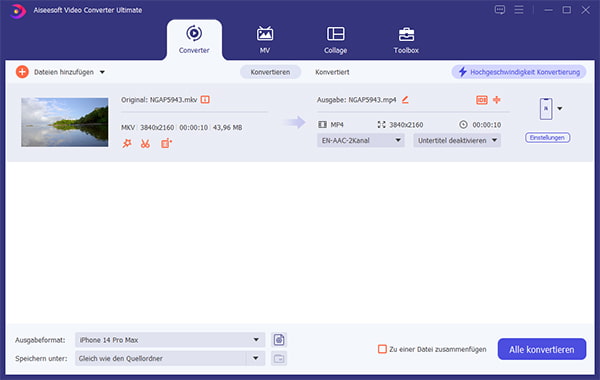The width and height of the screenshot is (600, 380).
Task: Click the Dateien hinzufügen label
Action: [x=64, y=72]
